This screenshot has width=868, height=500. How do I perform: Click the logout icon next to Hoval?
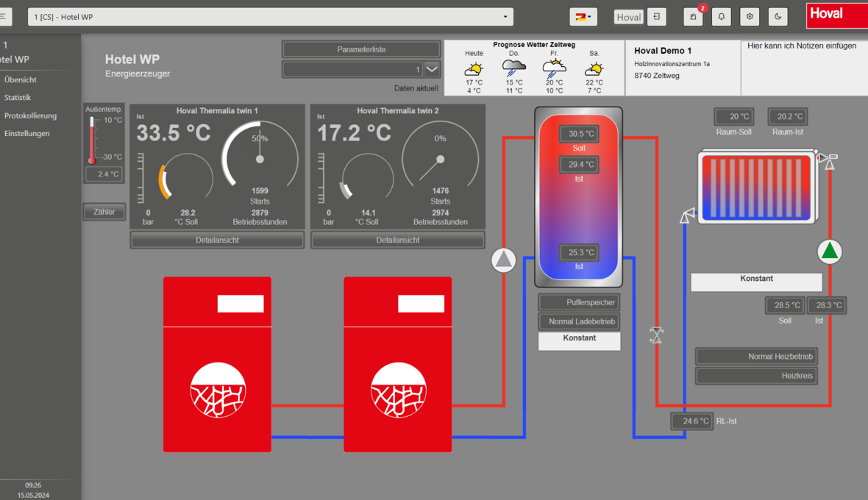coord(656,17)
